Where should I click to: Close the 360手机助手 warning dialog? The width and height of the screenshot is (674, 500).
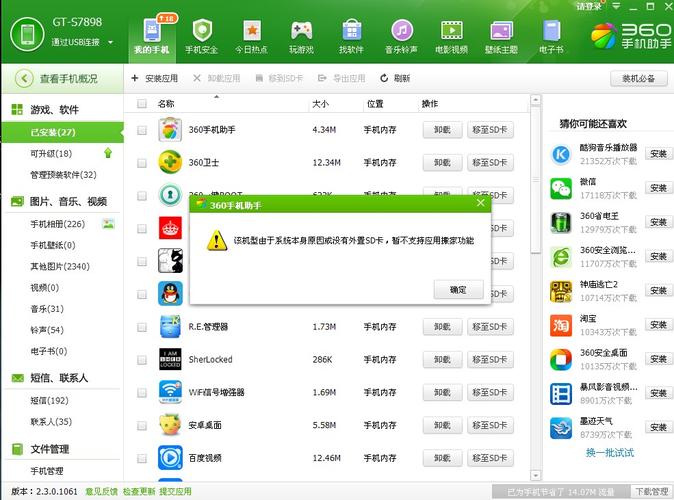tap(481, 203)
